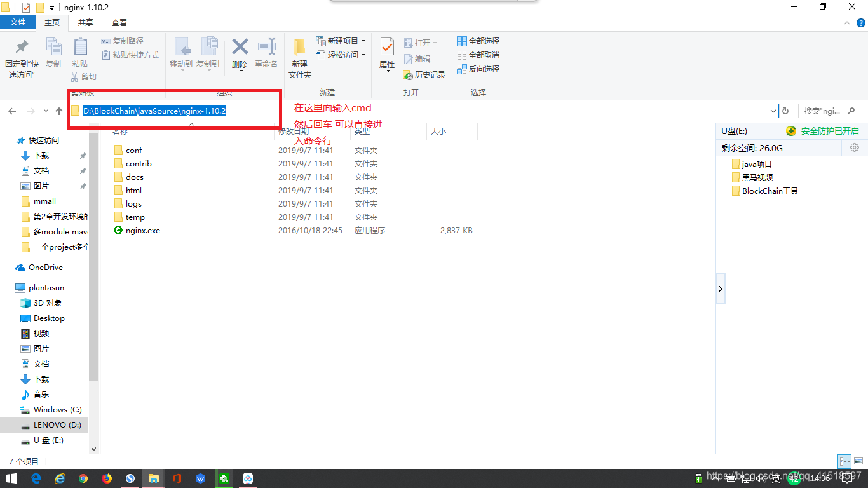The image size is (868, 488).
Task: Click the 固定到快速访问 pin icon
Action: (22, 47)
